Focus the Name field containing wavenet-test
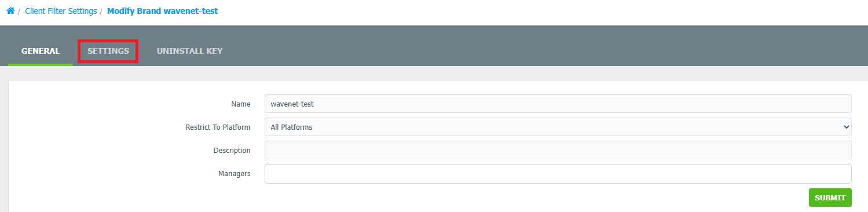868x212 pixels. point(558,104)
